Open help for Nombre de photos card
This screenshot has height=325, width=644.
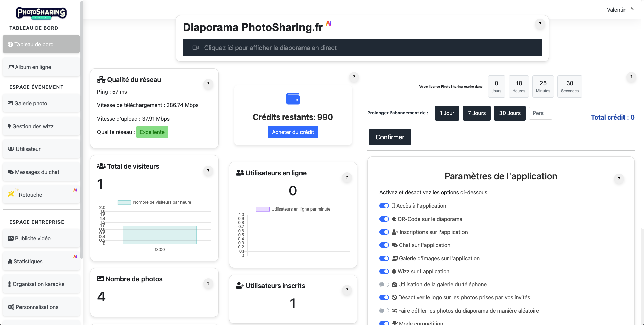click(x=208, y=283)
